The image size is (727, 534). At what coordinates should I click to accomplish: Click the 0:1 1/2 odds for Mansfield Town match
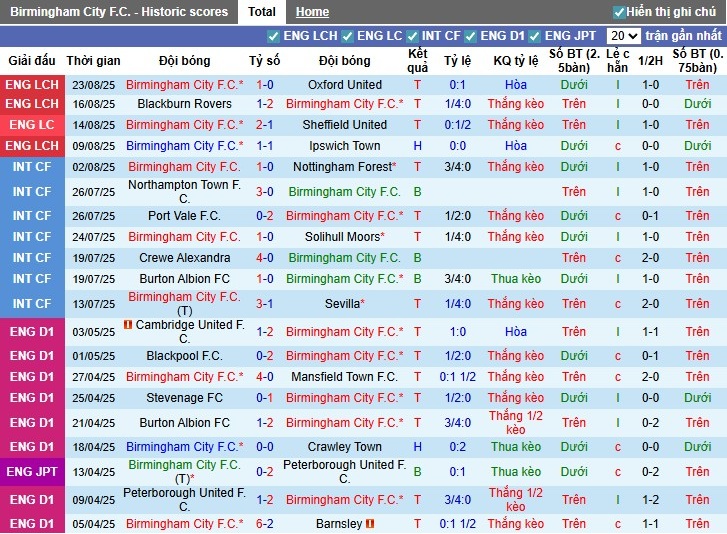point(458,377)
